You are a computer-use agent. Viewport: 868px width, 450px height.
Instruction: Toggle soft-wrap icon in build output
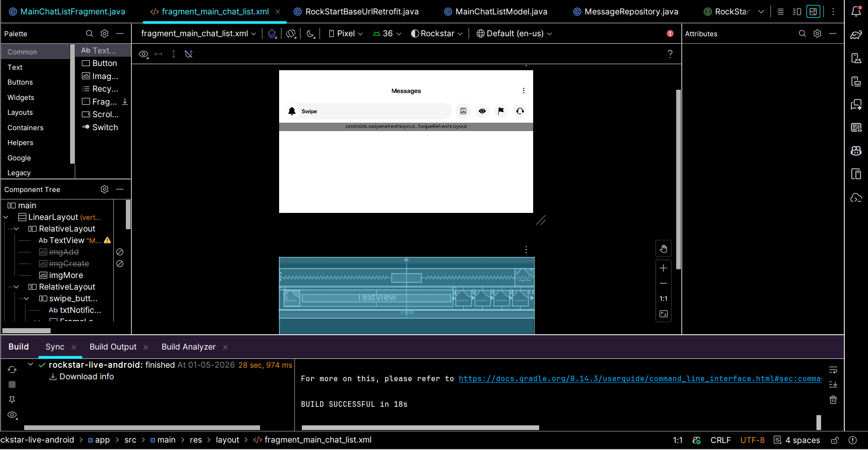(x=833, y=370)
